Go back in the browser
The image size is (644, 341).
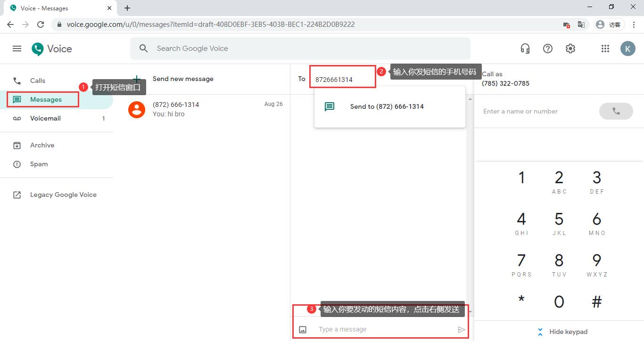coord(10,24)
